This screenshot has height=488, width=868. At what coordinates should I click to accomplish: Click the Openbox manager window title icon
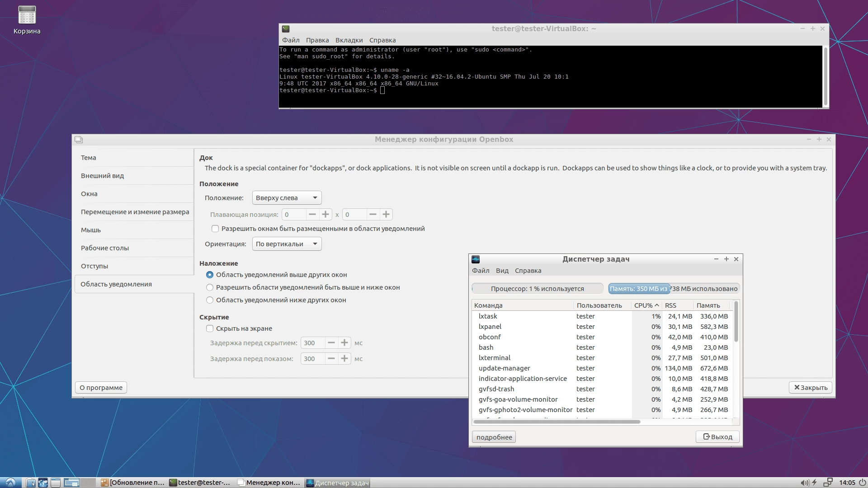pyautogui.click(x=79, y=140)
